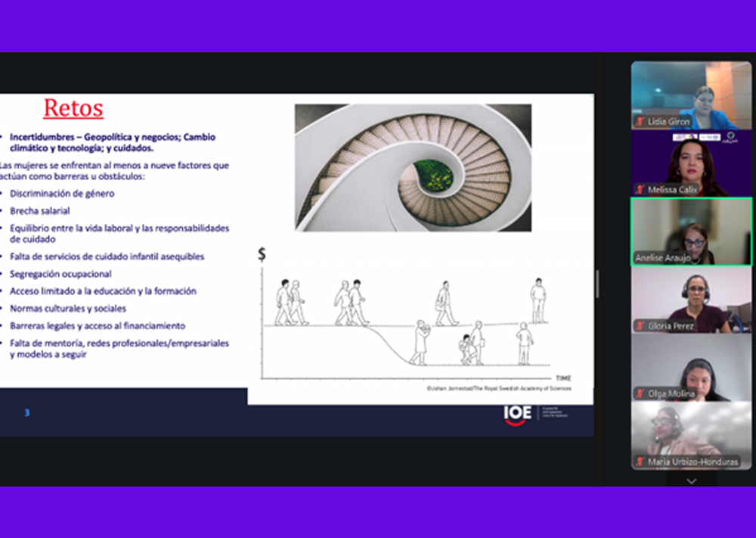756x538 pixels.
Task: Click the divider handle beside the participant strip
Action: click(x=597, y=284)
